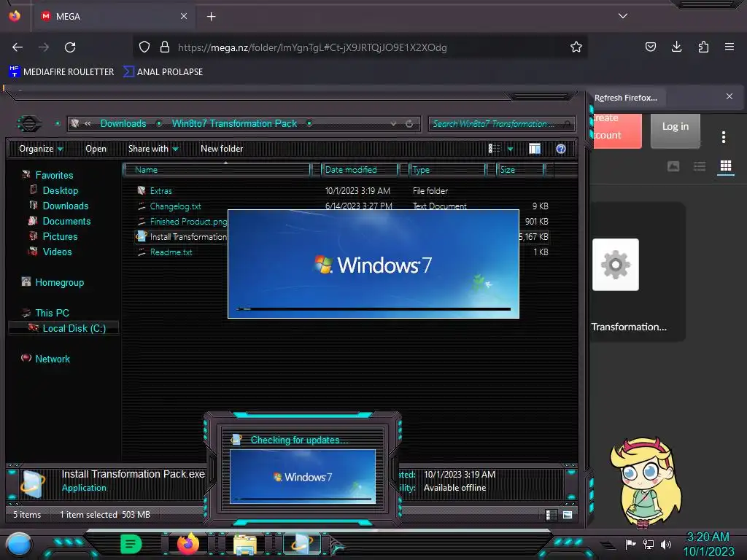
Task: Open Desktop in navigation pane
Action: (60, 190)
